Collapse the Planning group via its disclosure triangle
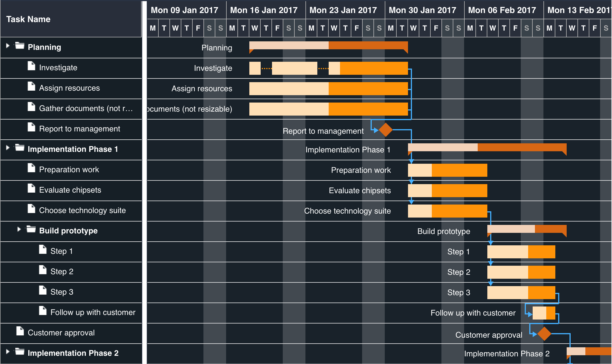 8,46
